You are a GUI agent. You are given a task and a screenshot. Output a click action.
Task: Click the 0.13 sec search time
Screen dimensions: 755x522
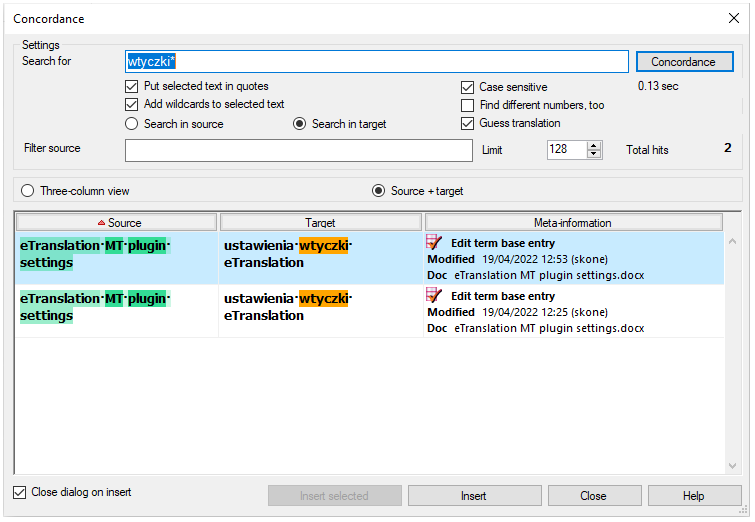tap(658, 86)
